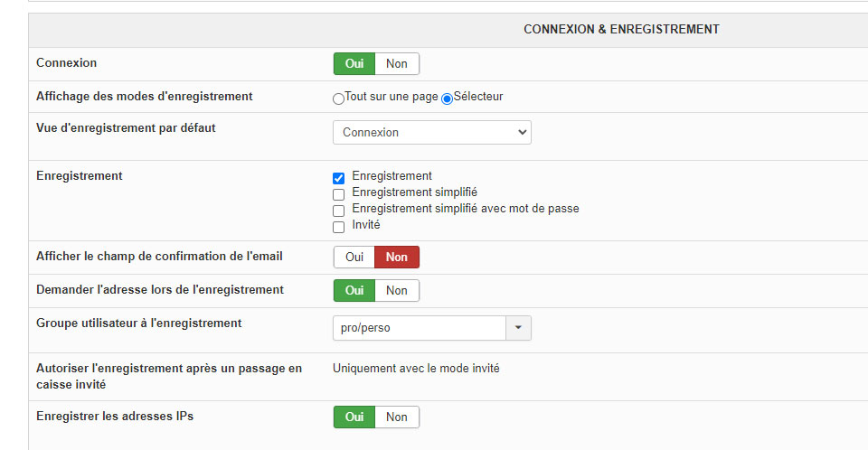Choose the Sélecteur radio option
Screen dimensions: 868x450
(x=447, y=98)
